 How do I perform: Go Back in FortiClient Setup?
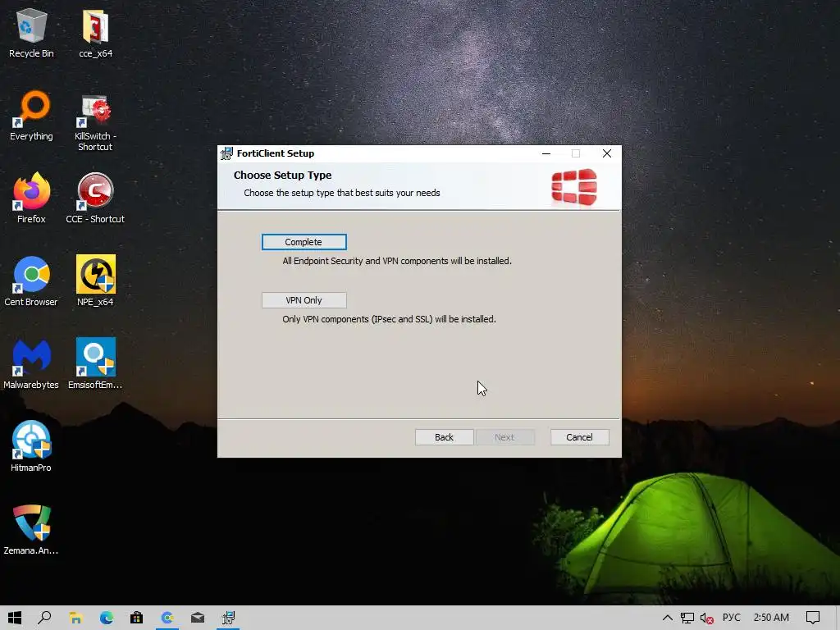coord(444,437)
